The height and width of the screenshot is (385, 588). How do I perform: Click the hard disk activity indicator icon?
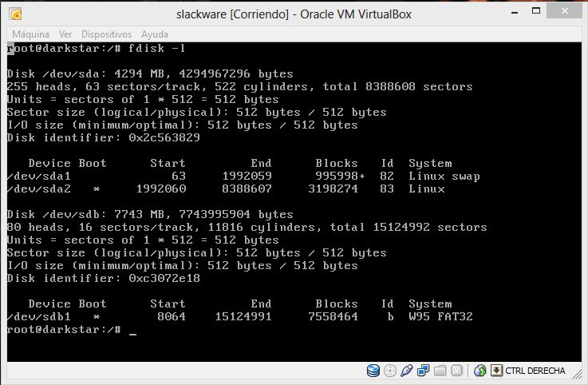[373, 371]
